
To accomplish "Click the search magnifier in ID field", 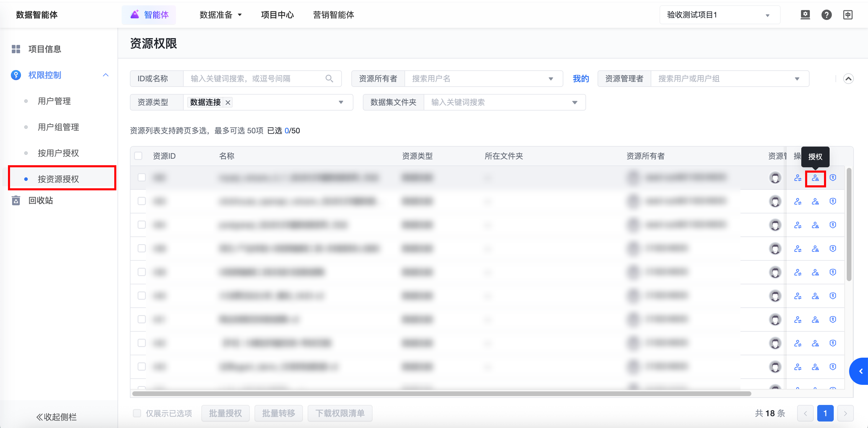I will pyautogui.click(x=329, y=79).
